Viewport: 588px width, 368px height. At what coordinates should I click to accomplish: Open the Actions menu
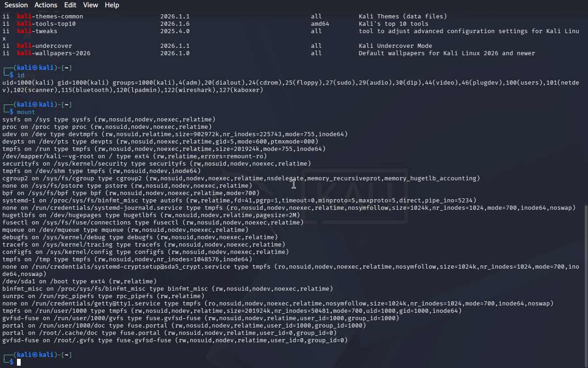(46, 5)
